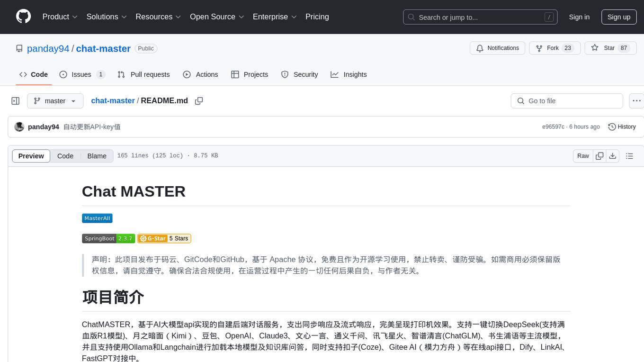The width and height of the screenshot is (644, 362).
Task: Expand the Enterprise menu
Action: [275, 17]
